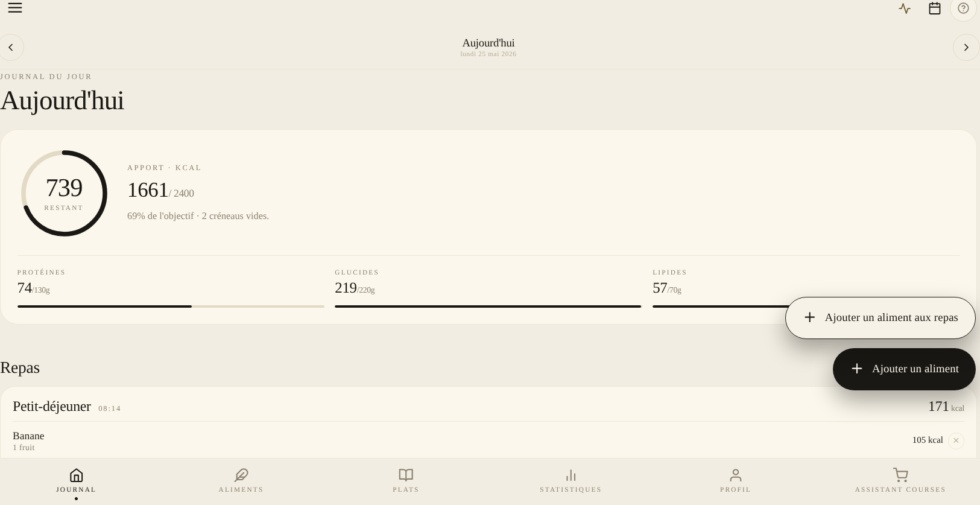980x505 pixels.
Task: Open the Profil person icon
Action: click(735, 475)
